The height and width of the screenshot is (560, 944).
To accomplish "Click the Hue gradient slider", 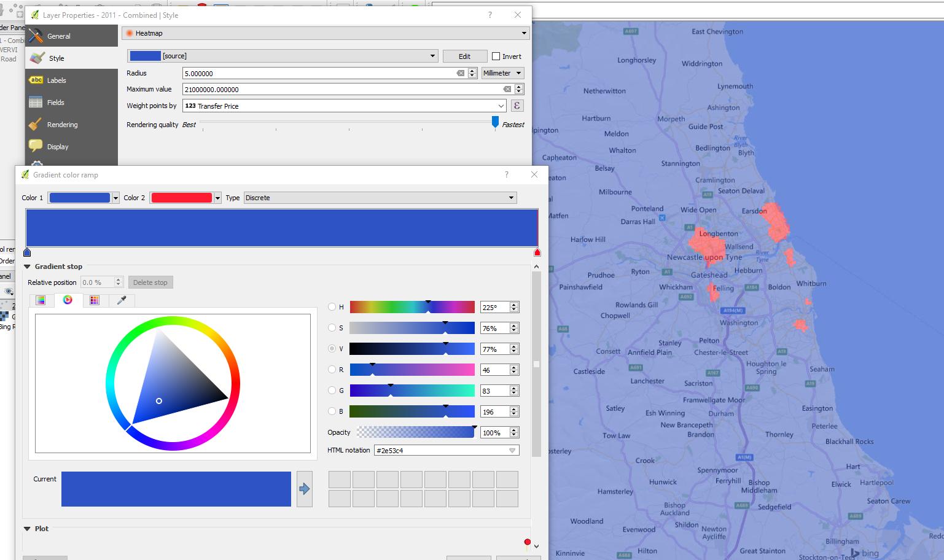I will click(412, 307).
